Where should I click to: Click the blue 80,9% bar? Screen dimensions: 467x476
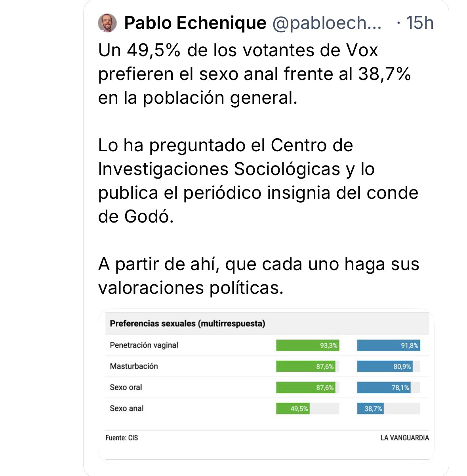pyautogui.click(x=384, y=367)
